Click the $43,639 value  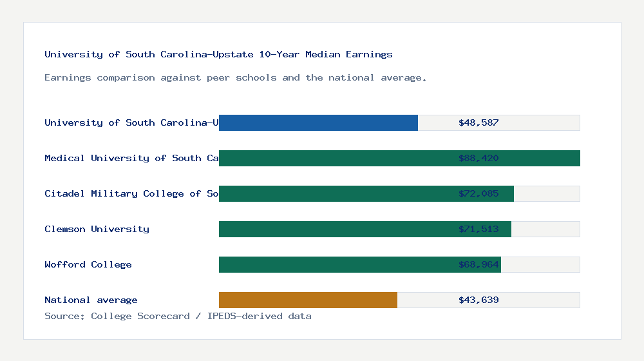pos(478,300)
